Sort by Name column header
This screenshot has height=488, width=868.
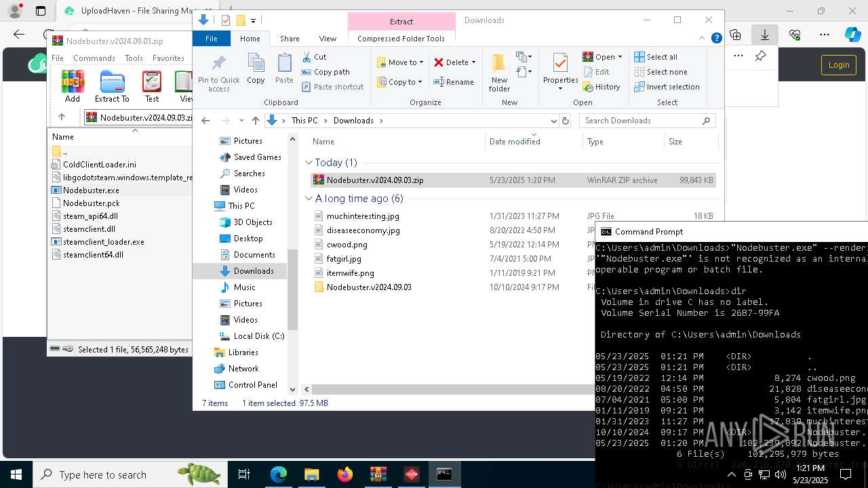323,142
